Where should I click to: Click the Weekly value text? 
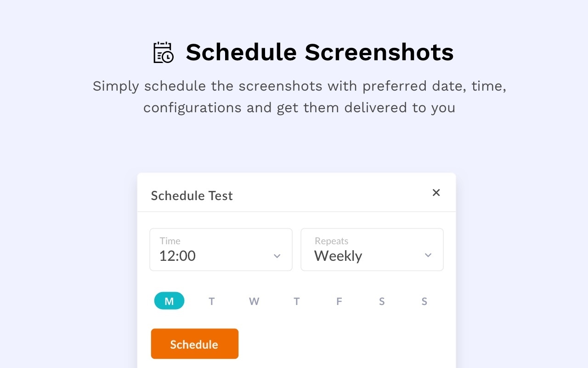pyautogui.click(x=338, y=256)
